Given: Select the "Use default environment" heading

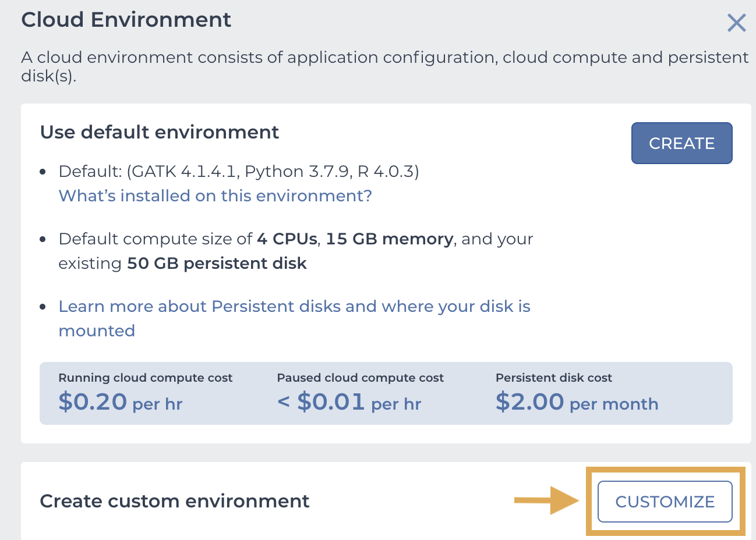Looking at the screenshot, I should pos(160,132).
